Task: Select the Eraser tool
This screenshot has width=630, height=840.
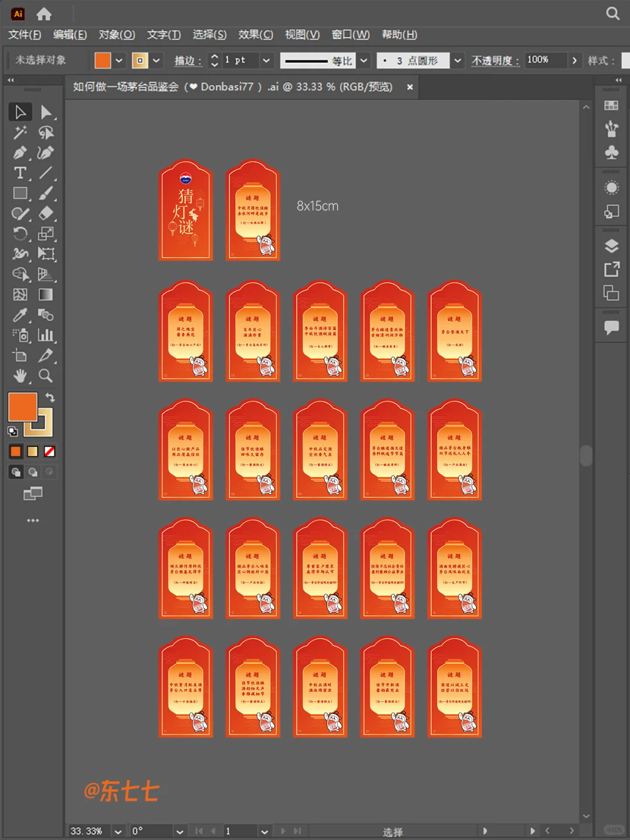Action: coord(46,213)
